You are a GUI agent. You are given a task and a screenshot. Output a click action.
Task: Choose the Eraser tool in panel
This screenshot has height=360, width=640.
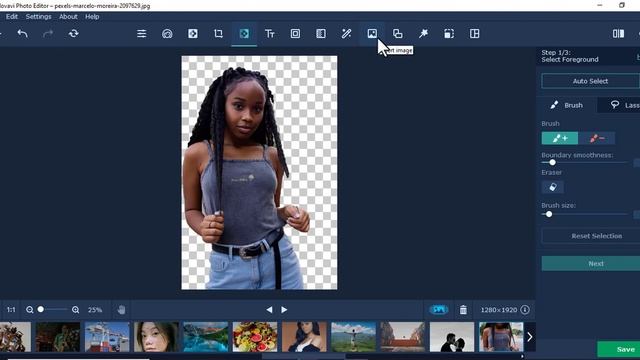point(553,187)
